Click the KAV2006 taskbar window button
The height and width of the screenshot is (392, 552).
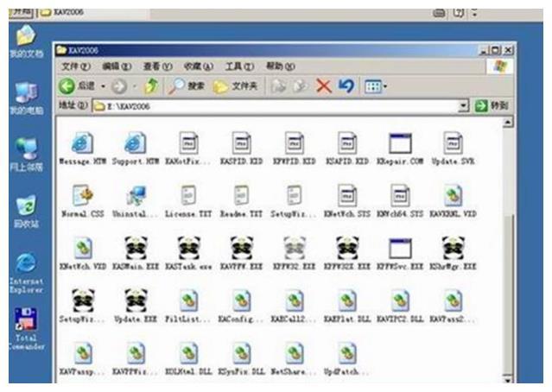coord(93,13)
